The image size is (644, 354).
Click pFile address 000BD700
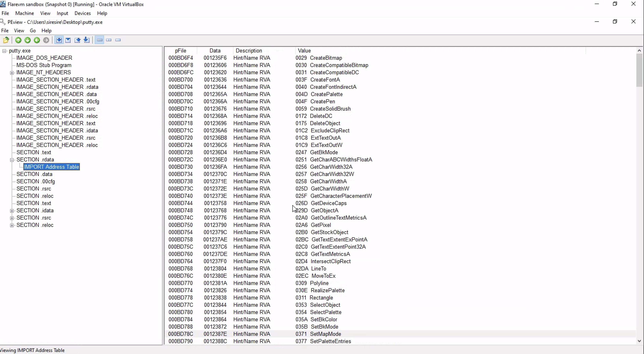tap(180, 80)
